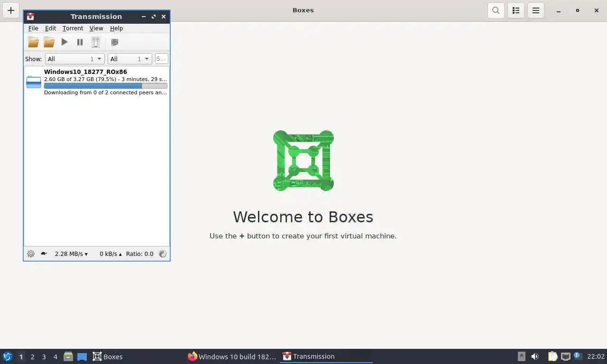Open the search icon in Boxes header

(496, 10)
